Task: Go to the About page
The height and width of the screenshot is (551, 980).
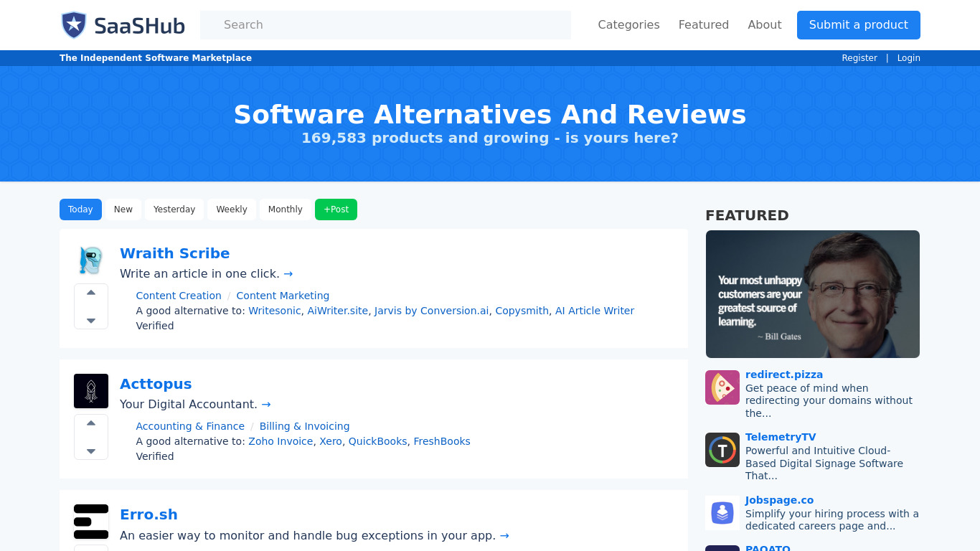Action: (765, 24)
